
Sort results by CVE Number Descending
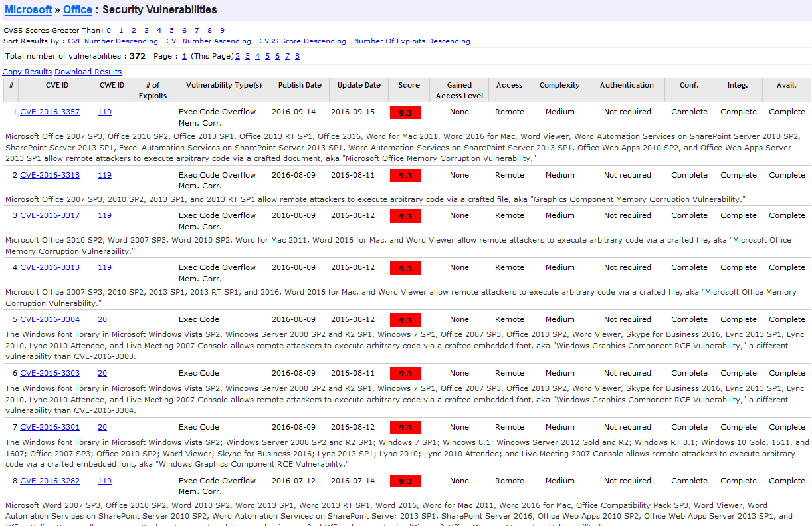click(113, 41)
